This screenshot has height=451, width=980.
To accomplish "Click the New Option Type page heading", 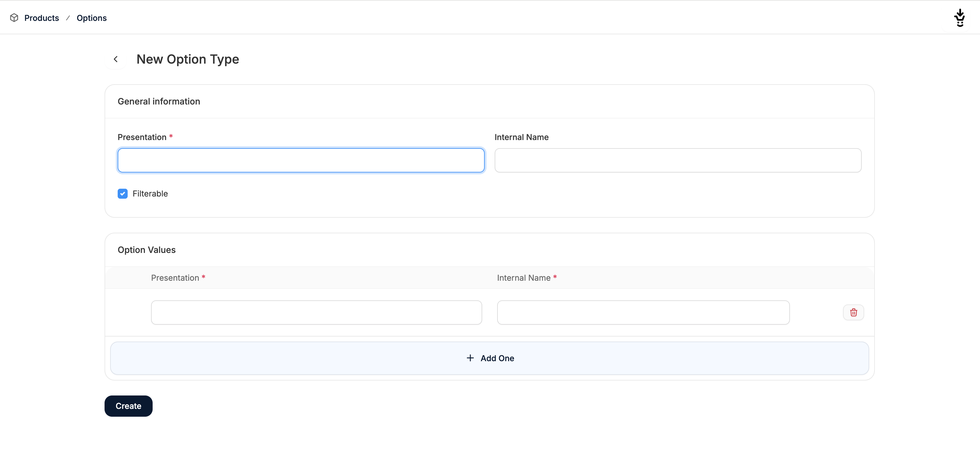I will coord(188,59).
